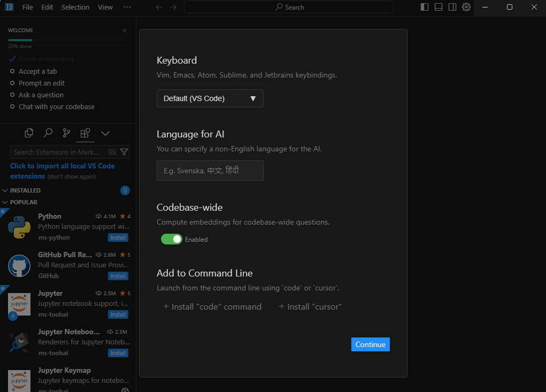
Task: Clear extensions search results icon
Action: [x=112, y=152]
